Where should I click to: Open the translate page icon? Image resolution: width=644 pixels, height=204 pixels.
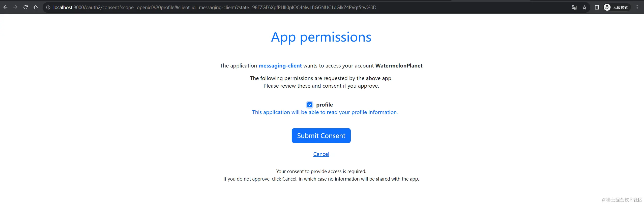tap(574, 7)
